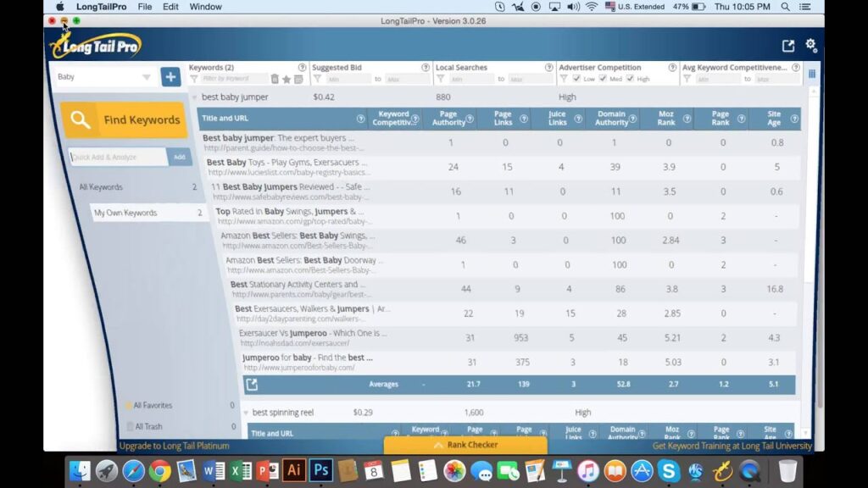Image resolution: width=868 pixels, height=488 pixels.
Task: Open Photoshop from the dock
Action: point(321,471)
